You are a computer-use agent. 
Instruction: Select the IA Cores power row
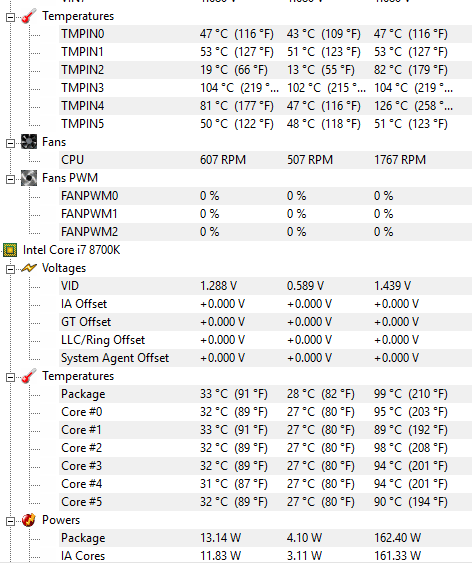tap(266, 555)
